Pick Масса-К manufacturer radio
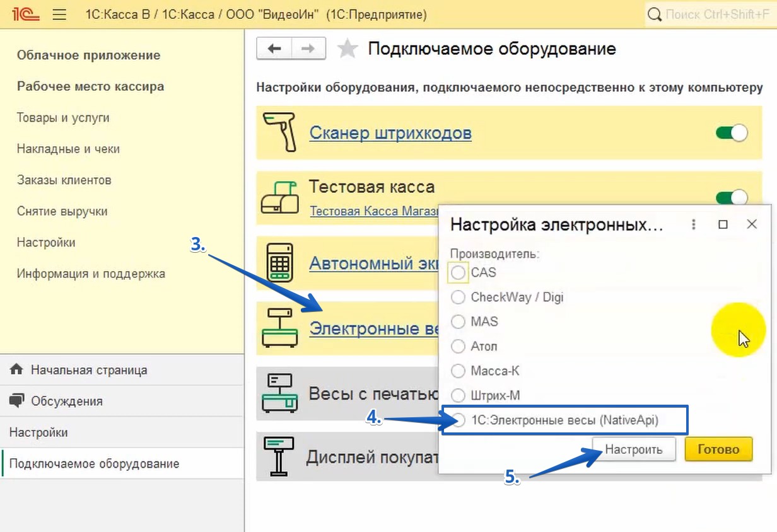This screenshot has height=532, width=777. (459, 371)
